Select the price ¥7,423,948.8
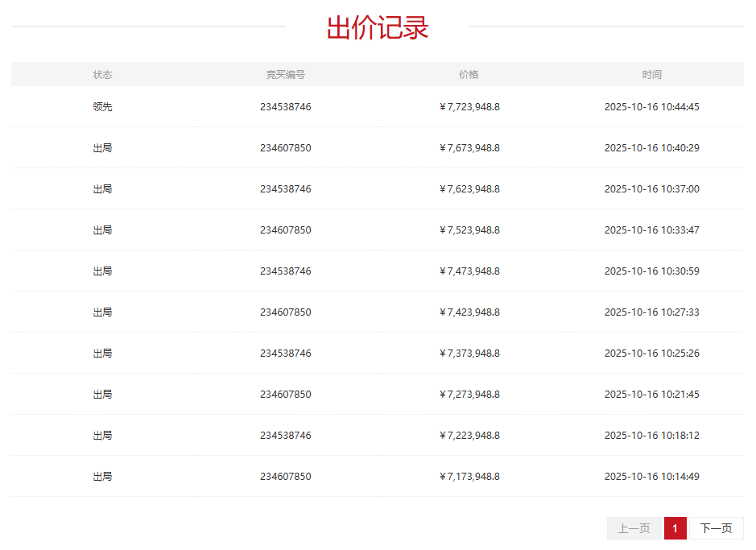The height and width of the screenshot is (550, 756). pyautogui.click(x=469, y=312)
